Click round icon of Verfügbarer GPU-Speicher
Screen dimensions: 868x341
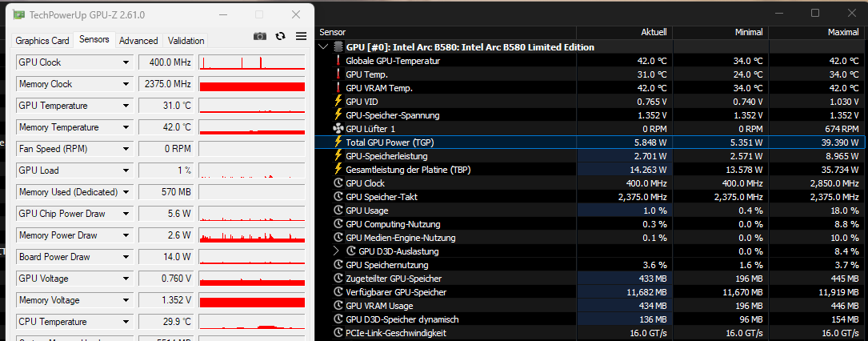[x=338, y=291]
